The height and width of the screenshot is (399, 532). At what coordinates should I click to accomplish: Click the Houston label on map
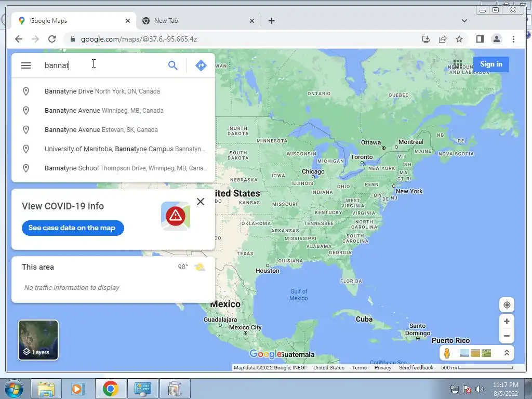point(268,271)
